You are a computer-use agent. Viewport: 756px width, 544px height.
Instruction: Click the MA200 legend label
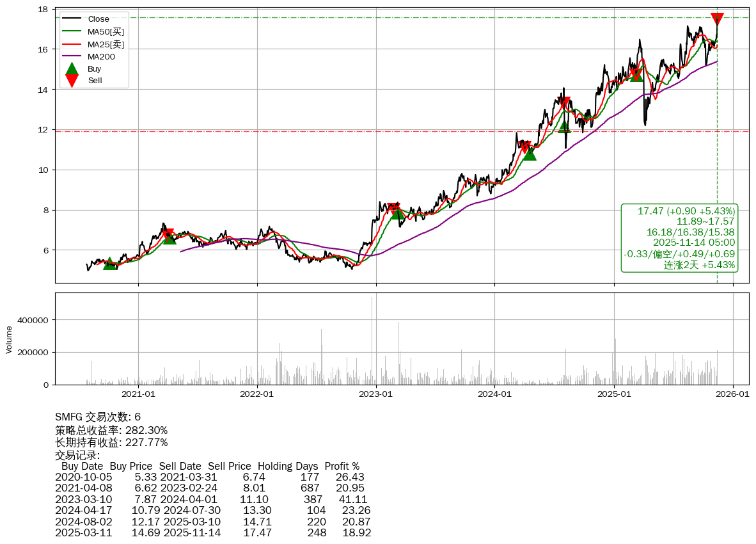101,56
